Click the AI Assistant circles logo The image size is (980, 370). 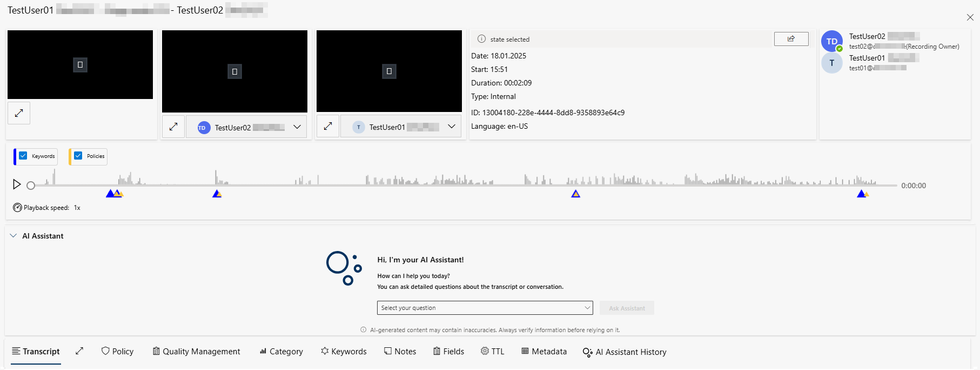tap(344, 268)
